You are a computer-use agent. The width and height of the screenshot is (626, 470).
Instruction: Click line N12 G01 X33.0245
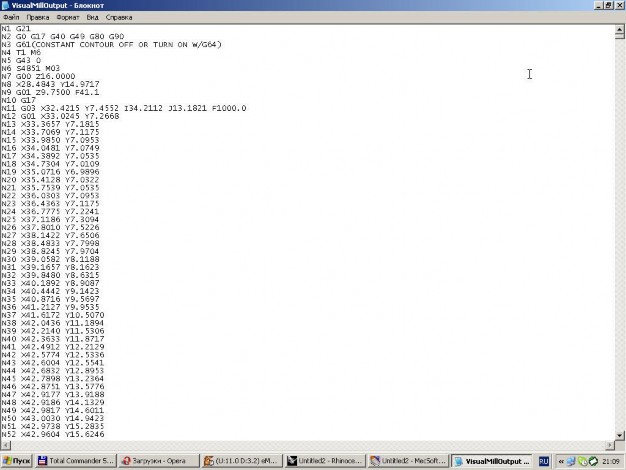[60, 116]
